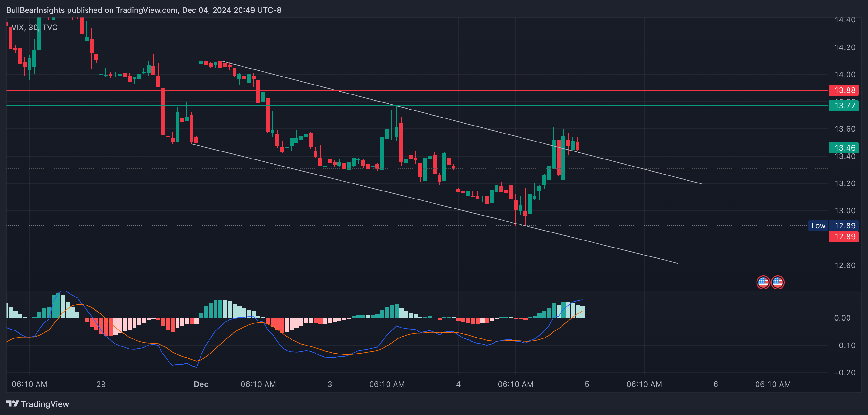This screenshot has width=868, height=415.
Task: Click the Low label tag
Action: 818,226
